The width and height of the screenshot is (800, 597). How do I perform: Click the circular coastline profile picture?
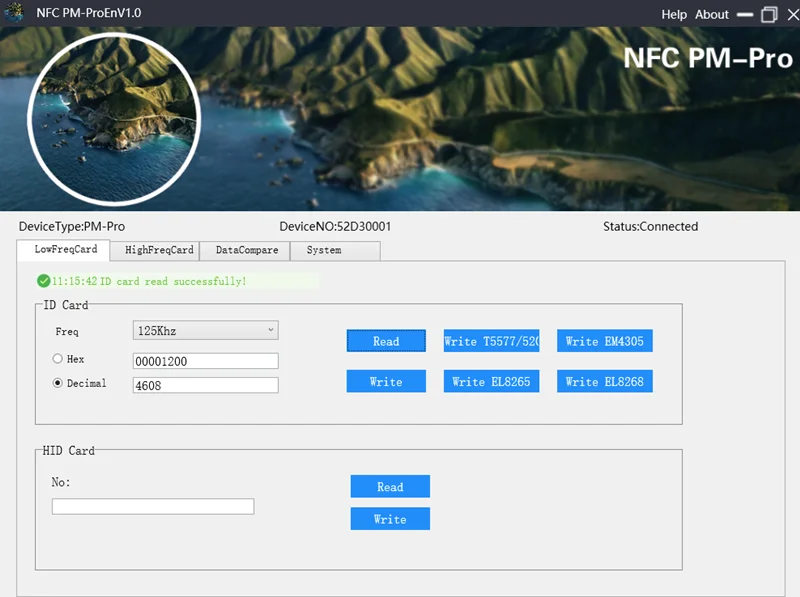pos(114,119)
